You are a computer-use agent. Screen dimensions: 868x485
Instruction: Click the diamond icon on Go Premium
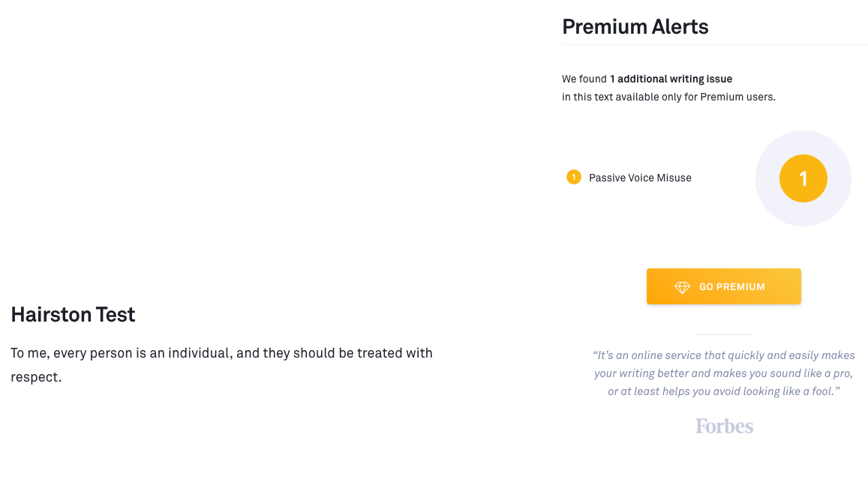pyautogui.click(x=682, y=287)
